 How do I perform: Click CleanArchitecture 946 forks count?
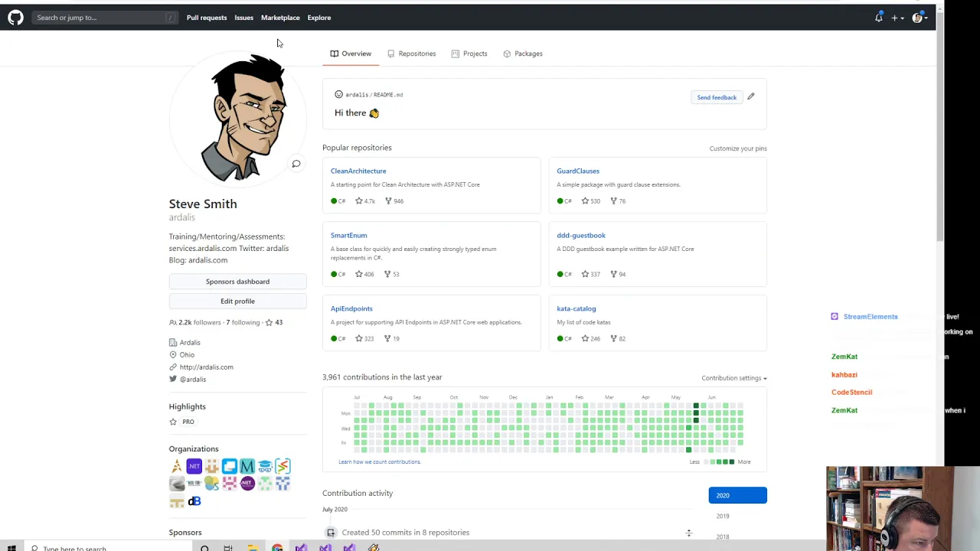(x=394, y=201)
